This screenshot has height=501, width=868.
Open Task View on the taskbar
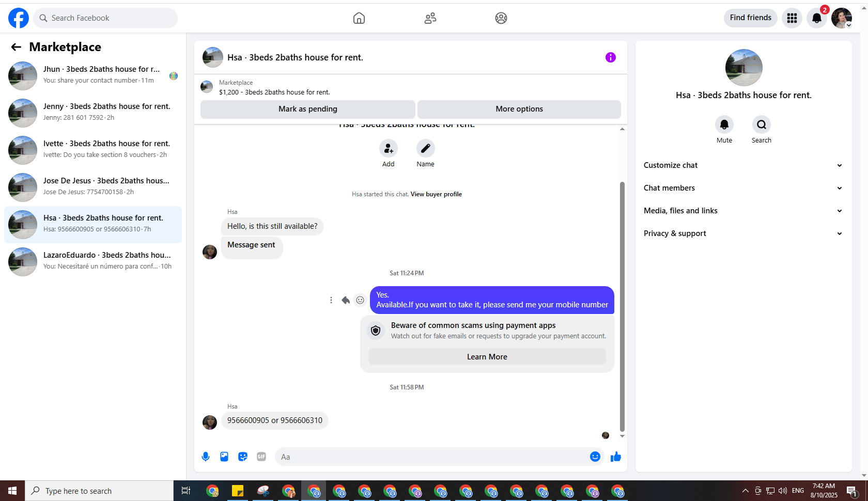186,491
